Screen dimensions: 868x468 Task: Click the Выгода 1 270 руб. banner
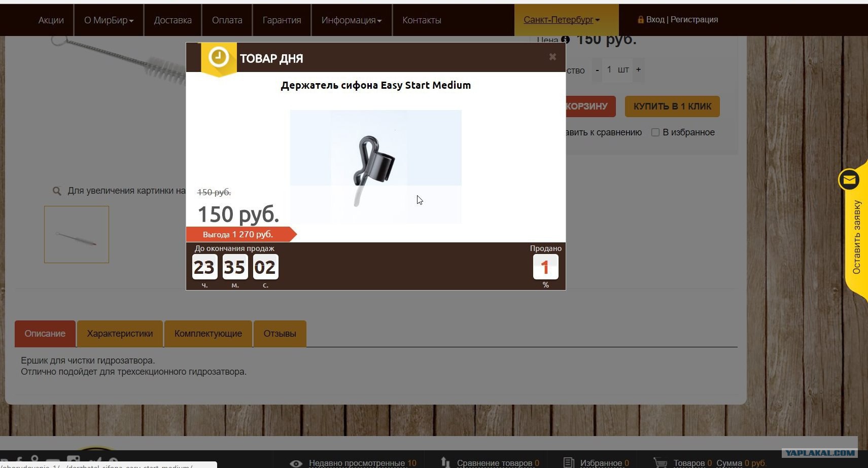[x=241, y=234]
